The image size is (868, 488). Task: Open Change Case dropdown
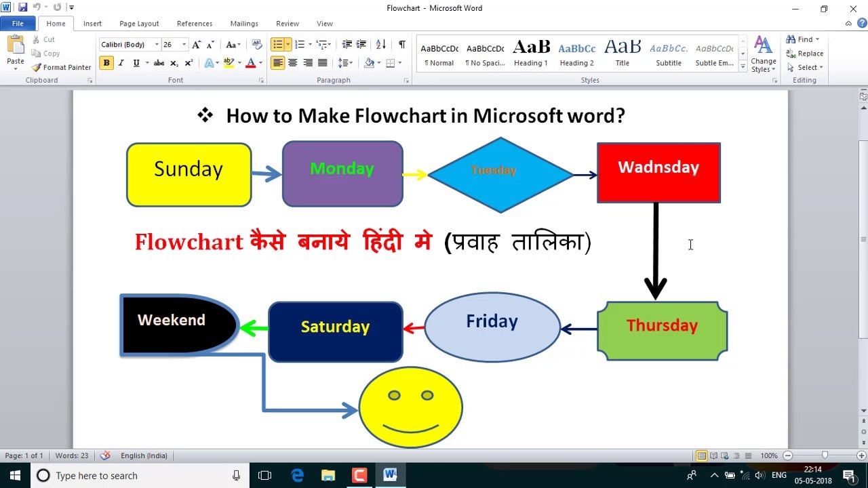pyautogui.click(x=233, y=45)
